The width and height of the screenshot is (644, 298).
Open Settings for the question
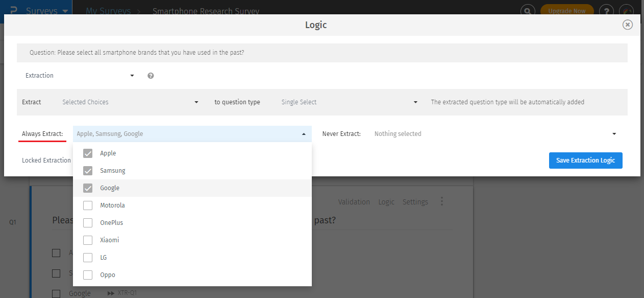415,202
